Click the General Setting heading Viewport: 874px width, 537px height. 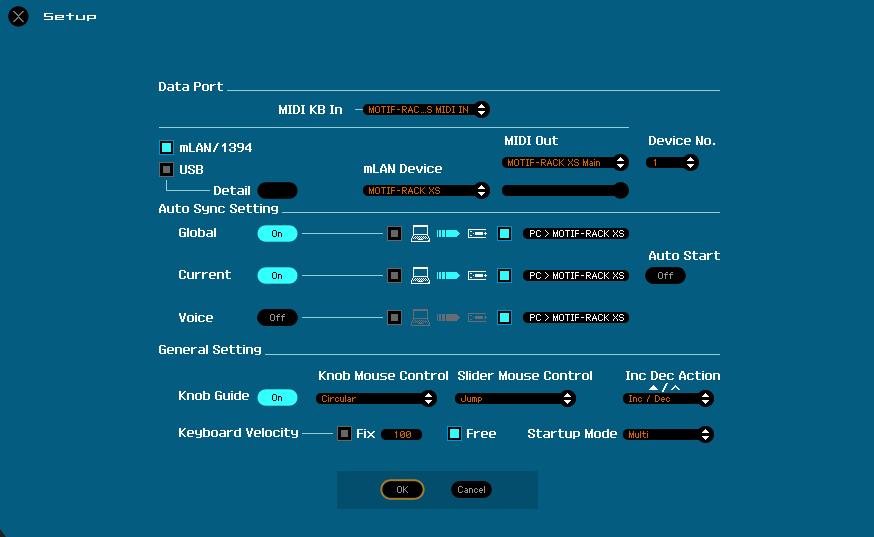pos(210,350)
